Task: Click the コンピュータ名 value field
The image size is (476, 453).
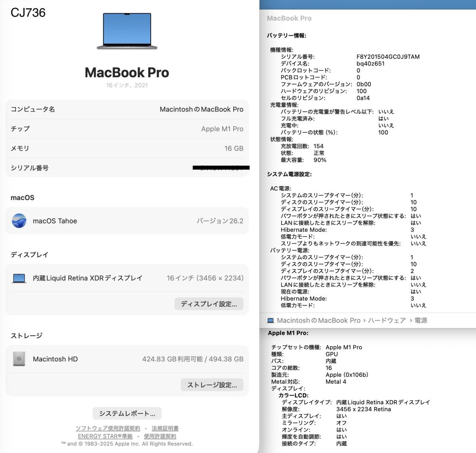Action: 202,109
